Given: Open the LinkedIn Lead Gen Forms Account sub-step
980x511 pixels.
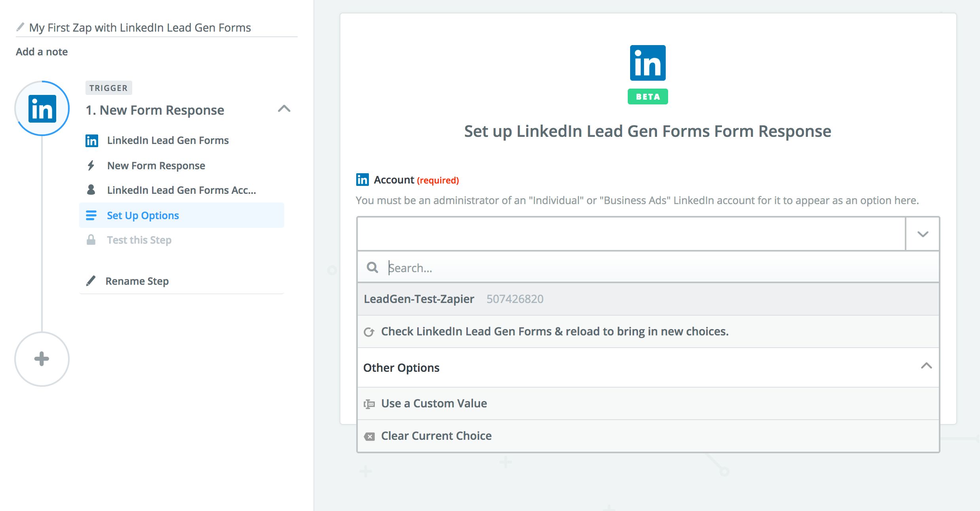Looking at the screenshot, I should [181, 190].
